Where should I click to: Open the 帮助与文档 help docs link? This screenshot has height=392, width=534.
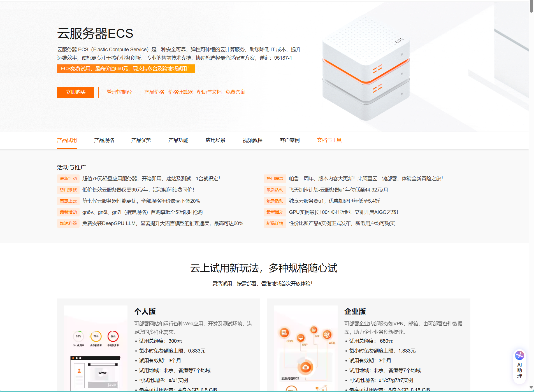[x=209, y=92]
